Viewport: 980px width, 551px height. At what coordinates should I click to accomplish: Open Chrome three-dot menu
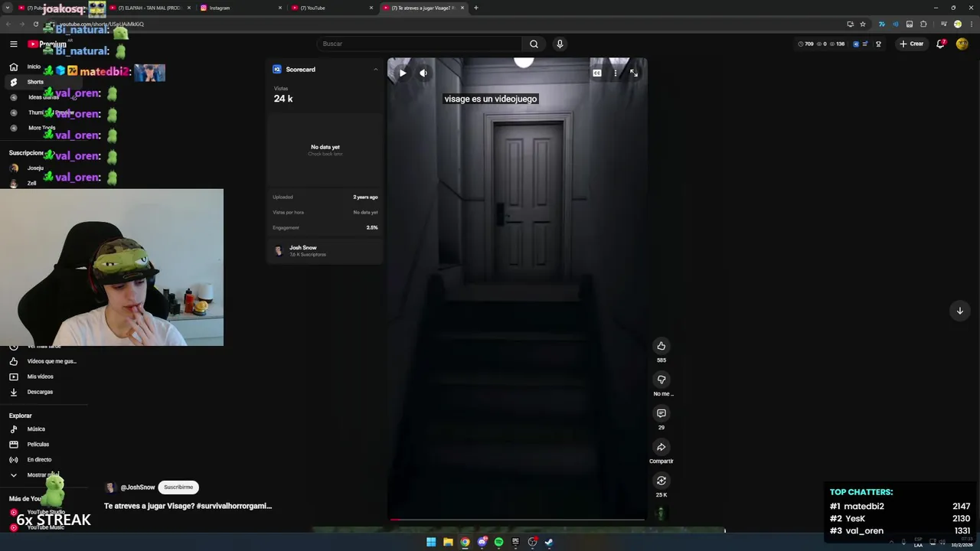click(x=971, y=24)
